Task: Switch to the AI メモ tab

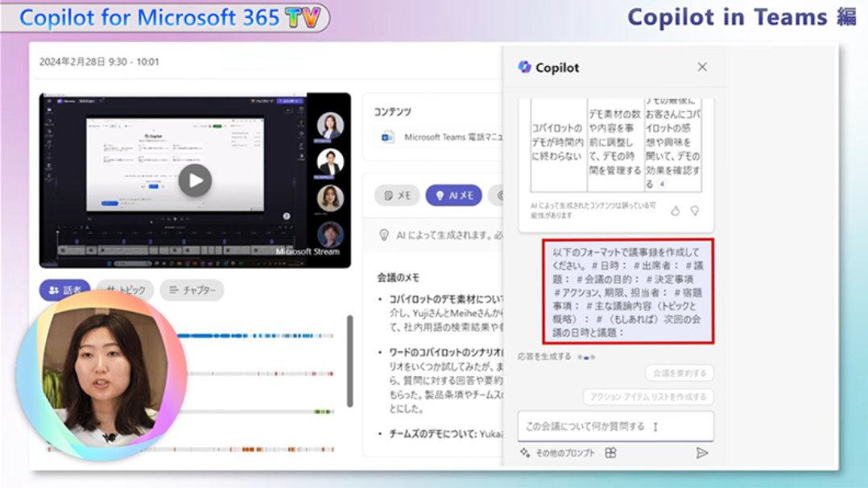Action: (x=453, y=195)
